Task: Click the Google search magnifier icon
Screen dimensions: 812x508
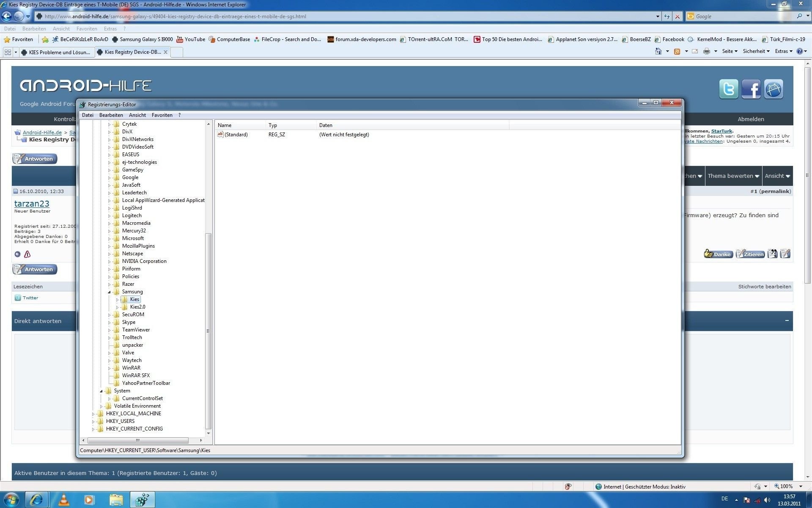Action: click(x=799, y=16)
